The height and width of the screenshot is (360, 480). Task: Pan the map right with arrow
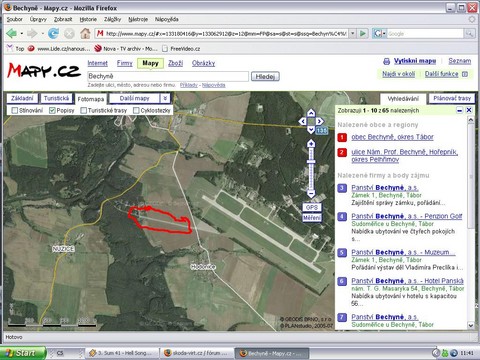coord(320,121)
